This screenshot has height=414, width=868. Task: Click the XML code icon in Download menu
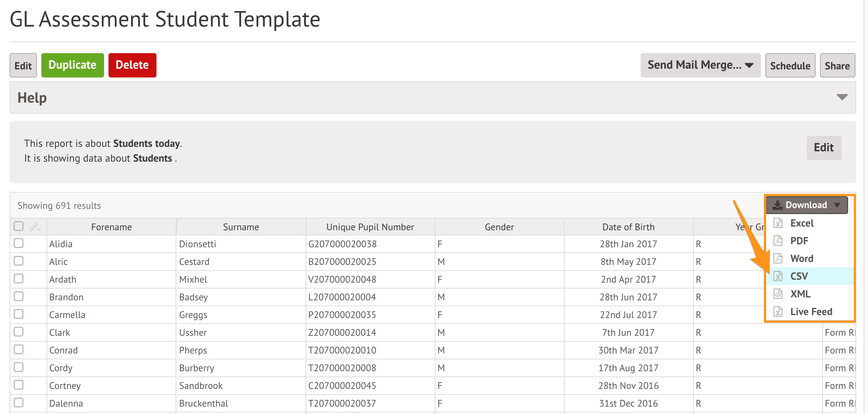click(x=778, y=294)
